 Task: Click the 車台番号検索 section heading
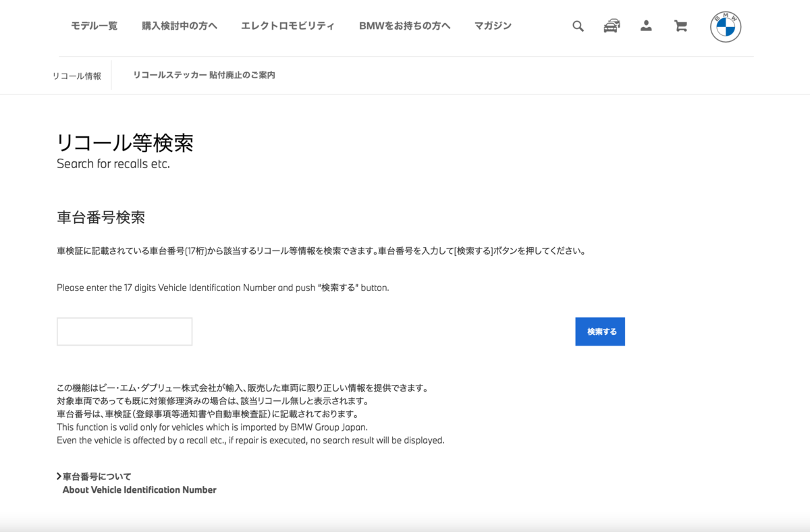(101, 217)
